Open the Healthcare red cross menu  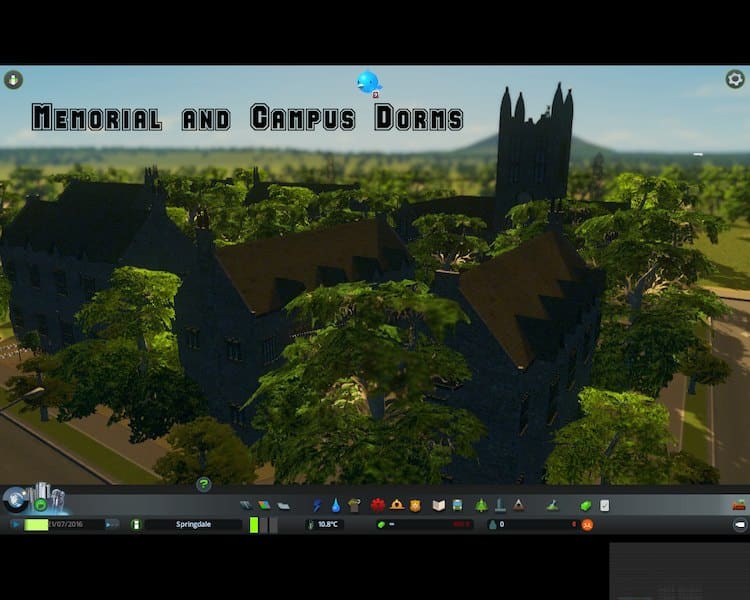(378, 506)
